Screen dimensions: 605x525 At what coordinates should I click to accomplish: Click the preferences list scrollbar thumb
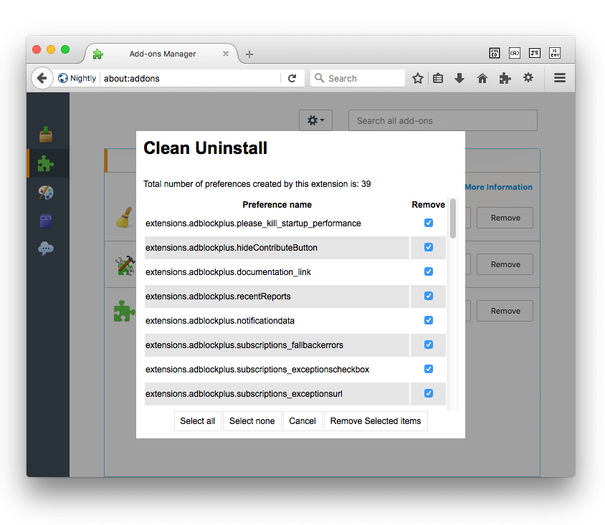453,218
